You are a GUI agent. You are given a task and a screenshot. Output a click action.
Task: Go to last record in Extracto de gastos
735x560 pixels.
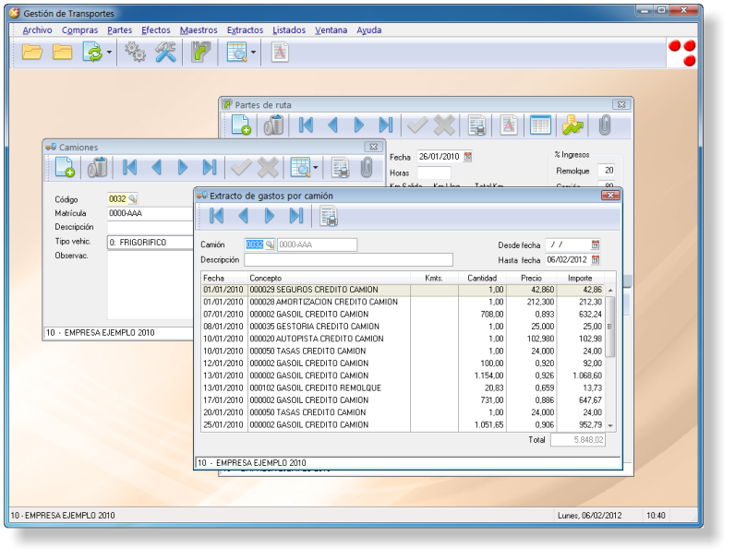pyautogui.click(x=296, y=216)
